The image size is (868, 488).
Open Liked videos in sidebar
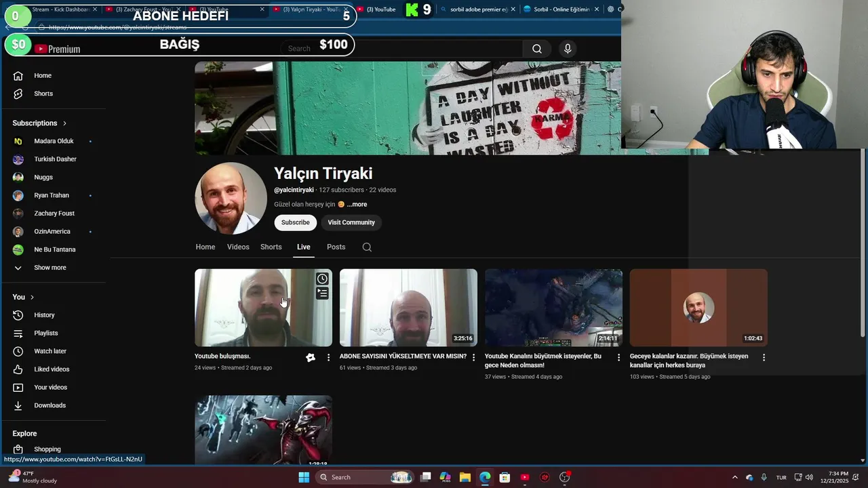click(x=52, y=369)
